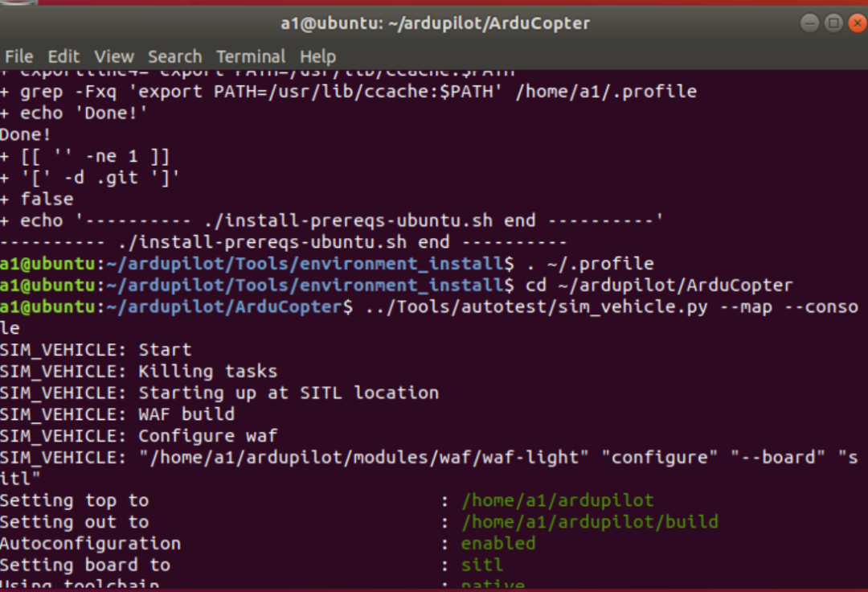Click the 'SIM_VEHICLE: Killing tasks' line
Screen dimensions: 868x592
(x=138, y=372)
